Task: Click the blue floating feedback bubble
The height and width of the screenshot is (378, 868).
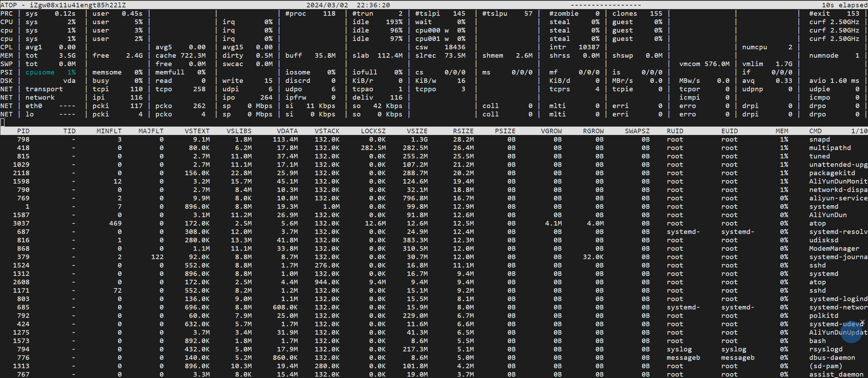Action: click(851, 332)
